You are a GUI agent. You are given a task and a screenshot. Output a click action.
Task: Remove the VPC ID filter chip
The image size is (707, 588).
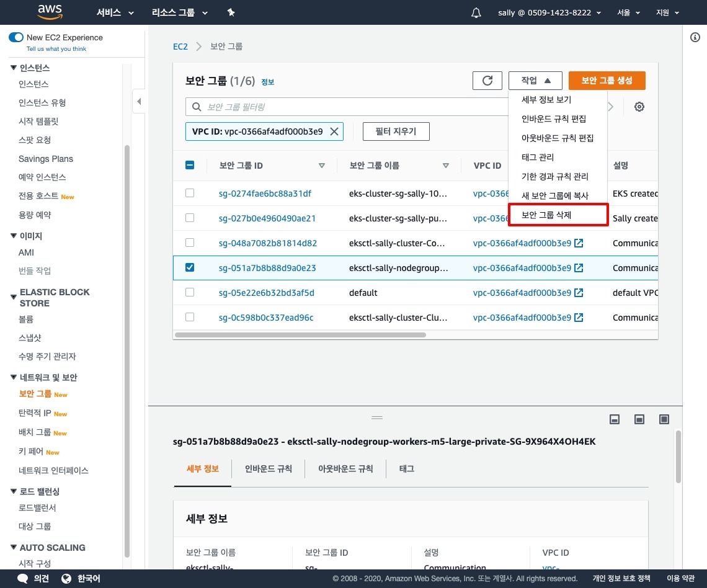pyautogui.click(x=334, y=131)
